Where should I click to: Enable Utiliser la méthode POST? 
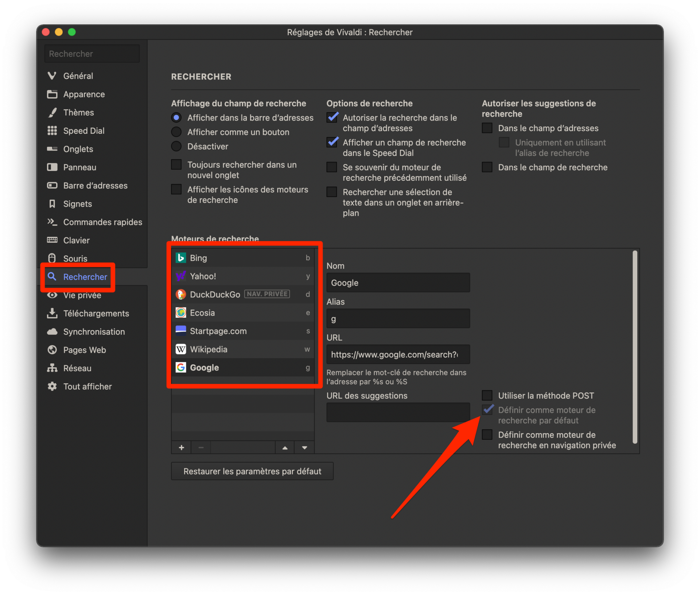pos(487,395)
